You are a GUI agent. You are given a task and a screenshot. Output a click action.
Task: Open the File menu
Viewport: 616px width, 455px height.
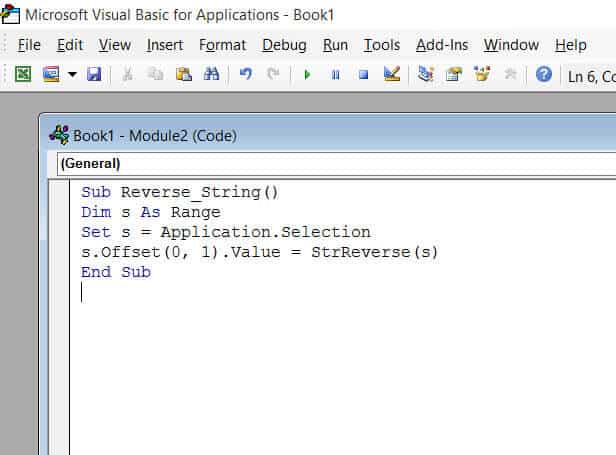click(29, 45)
